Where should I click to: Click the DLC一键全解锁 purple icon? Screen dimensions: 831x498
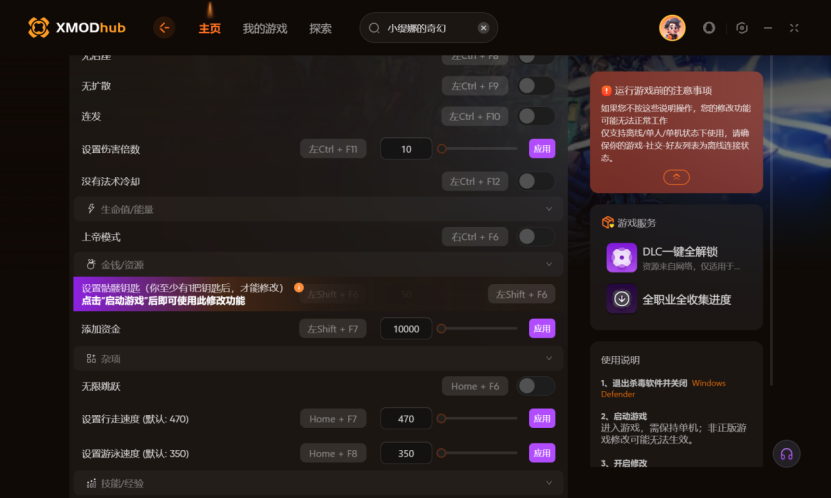coord(622,258)
